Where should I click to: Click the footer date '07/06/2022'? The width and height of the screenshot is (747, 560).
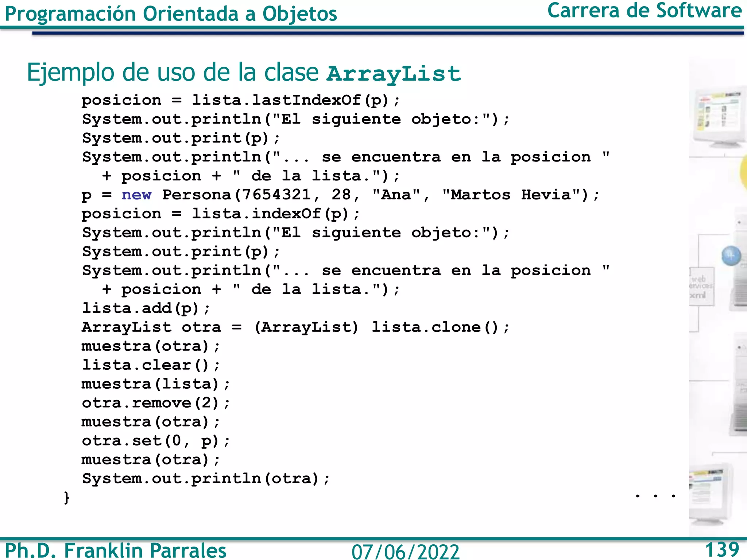405,552
